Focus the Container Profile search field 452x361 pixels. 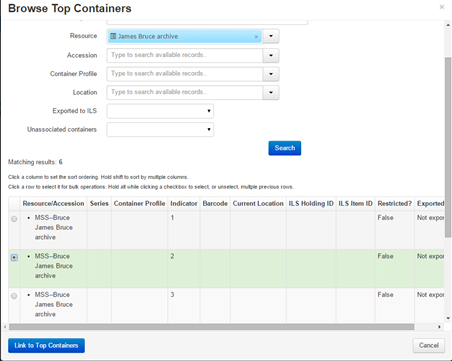185,74
